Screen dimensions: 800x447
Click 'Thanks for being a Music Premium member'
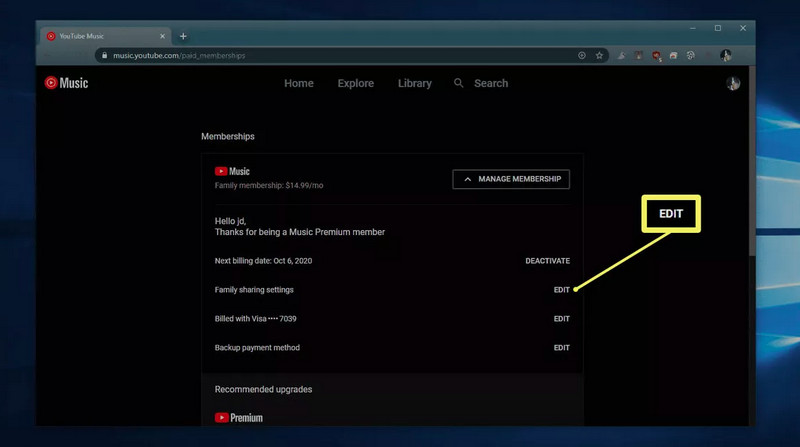(x=299, y=232)
